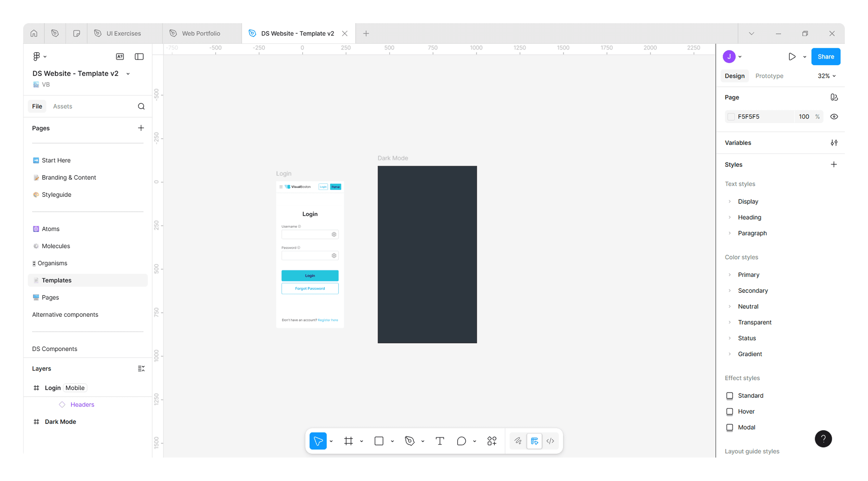Click the Present play button
Viewport: 868px width, 481px height.
(792, 56)
